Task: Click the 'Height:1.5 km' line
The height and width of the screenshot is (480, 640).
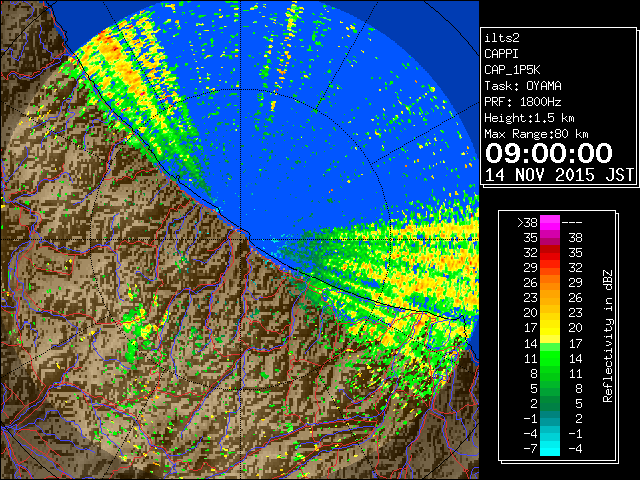Action: pos(529,118)
